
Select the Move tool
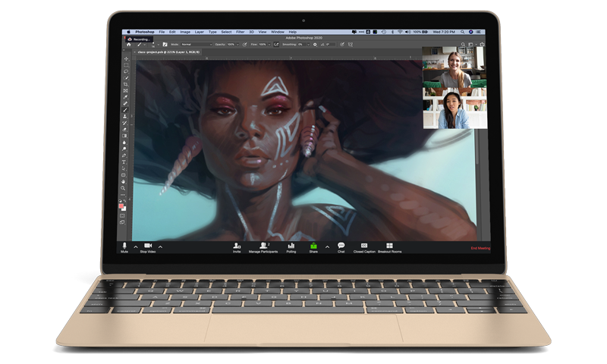125,59
